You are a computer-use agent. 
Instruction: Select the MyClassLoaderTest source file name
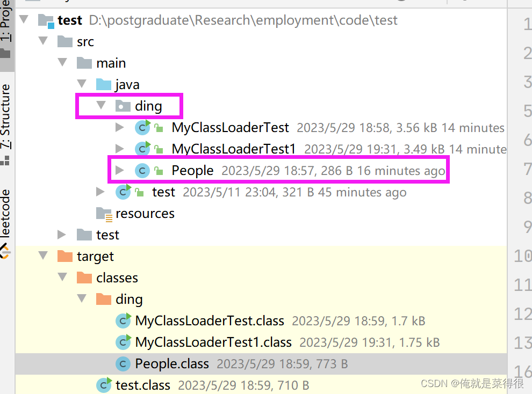230,127
